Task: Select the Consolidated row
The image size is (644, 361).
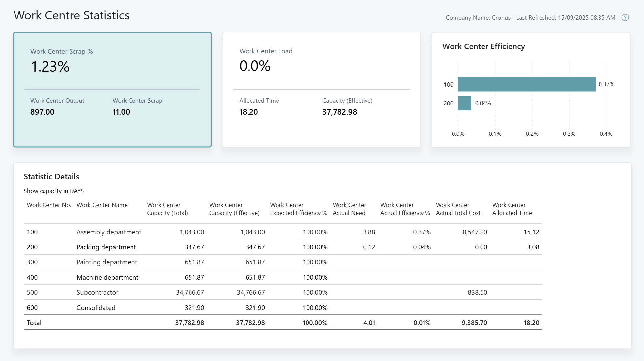Action: tap(96, 308)
